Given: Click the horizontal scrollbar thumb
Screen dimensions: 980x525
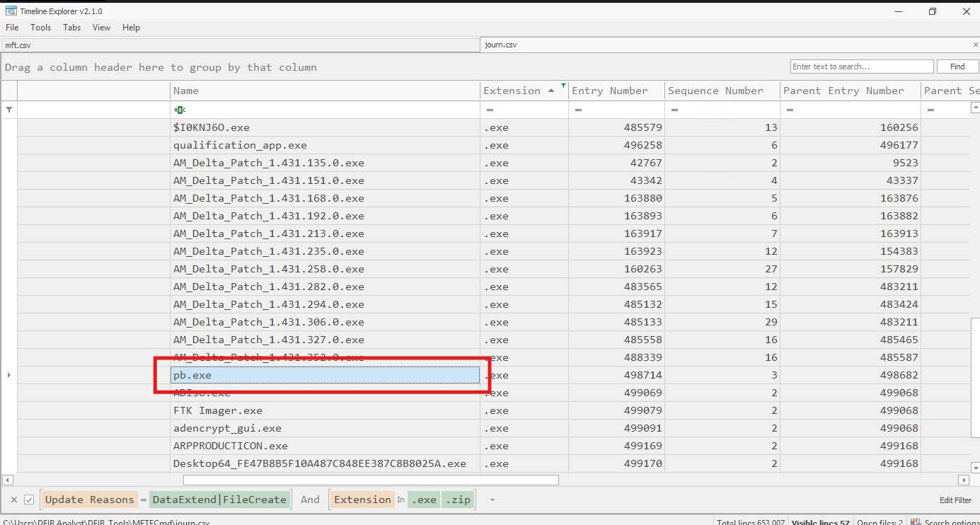Looking at the screenshot, I should (370, 480).
